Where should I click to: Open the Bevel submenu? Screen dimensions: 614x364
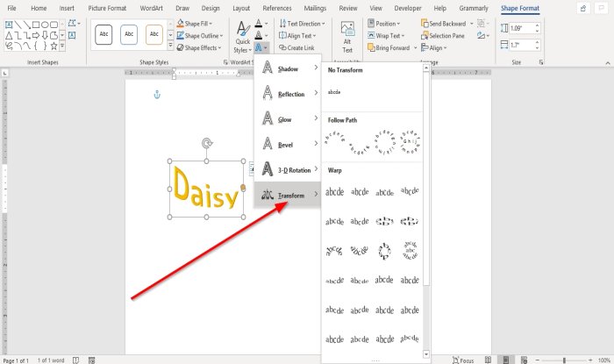coord(288,145)
